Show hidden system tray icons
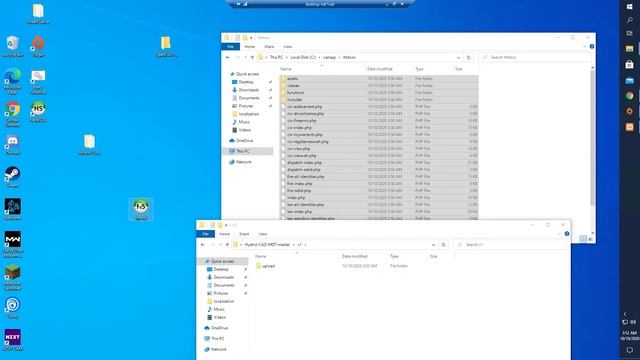 click(x=625, y=313)
